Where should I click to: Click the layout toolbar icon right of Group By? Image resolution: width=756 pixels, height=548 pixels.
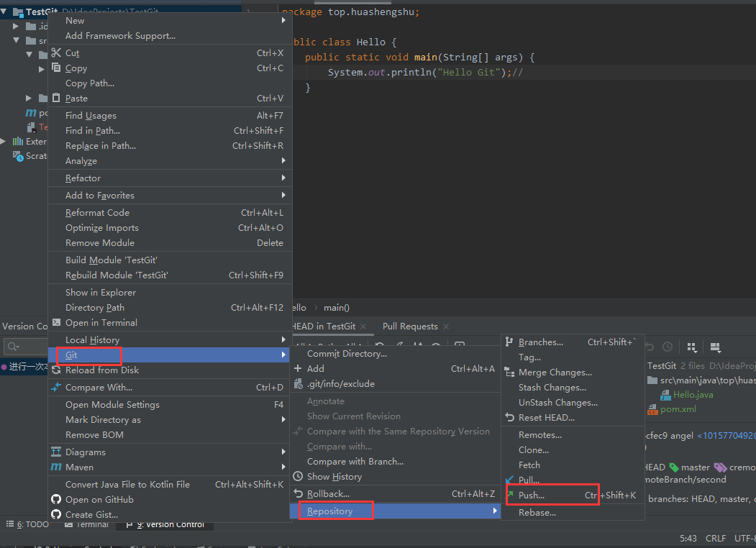(x=716, y=347)
